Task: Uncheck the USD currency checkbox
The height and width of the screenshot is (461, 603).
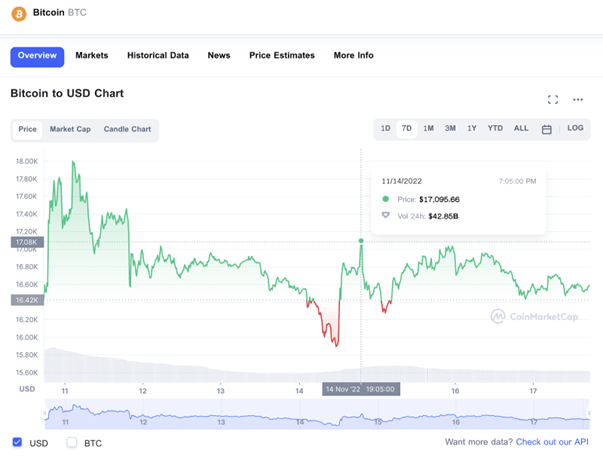Action: (17, 442)
